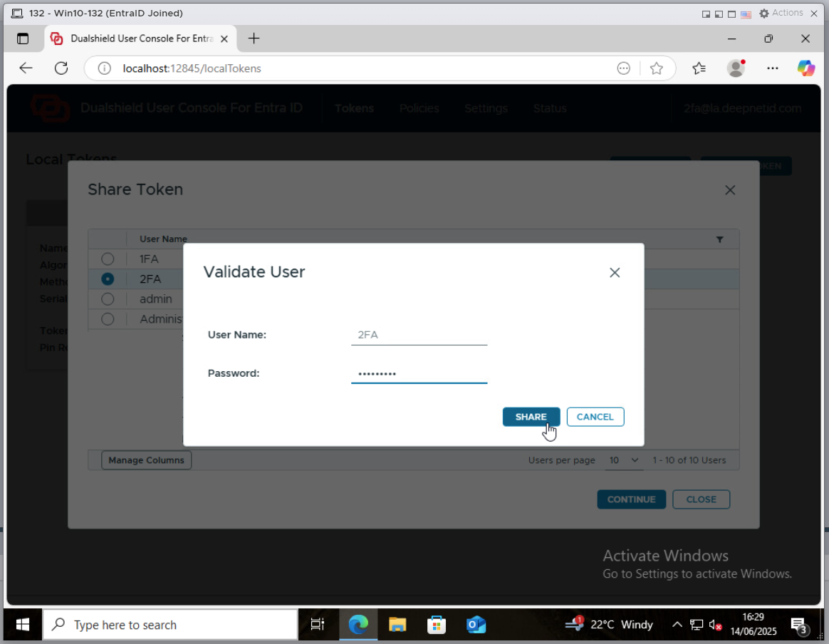Open the Copilot icon in Edge
Viewport: 829px width, 644px height.
[805, 68]
